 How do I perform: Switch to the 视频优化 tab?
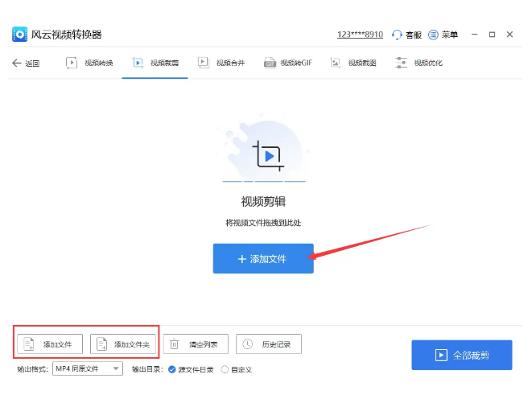tap(419, 63)
